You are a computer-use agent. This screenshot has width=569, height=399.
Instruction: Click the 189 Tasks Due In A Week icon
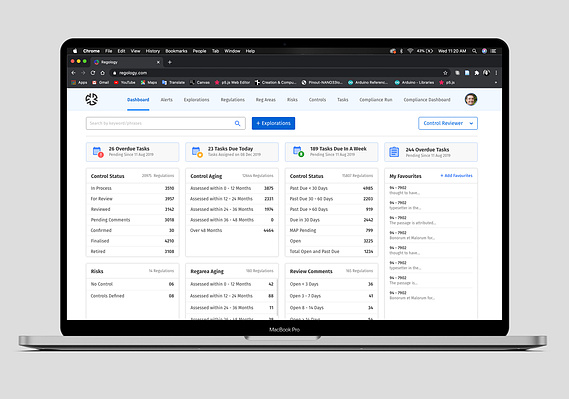(x=298, y=152)
